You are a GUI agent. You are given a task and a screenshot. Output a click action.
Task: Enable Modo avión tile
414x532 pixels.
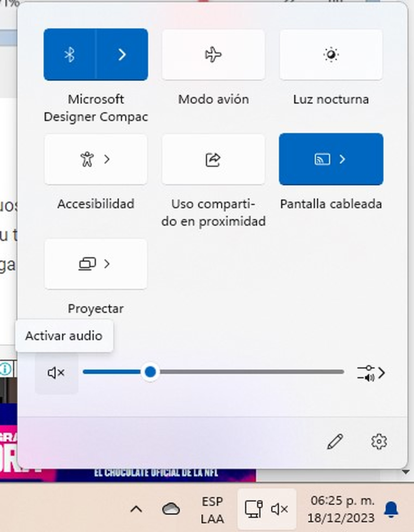pos(213,55)
